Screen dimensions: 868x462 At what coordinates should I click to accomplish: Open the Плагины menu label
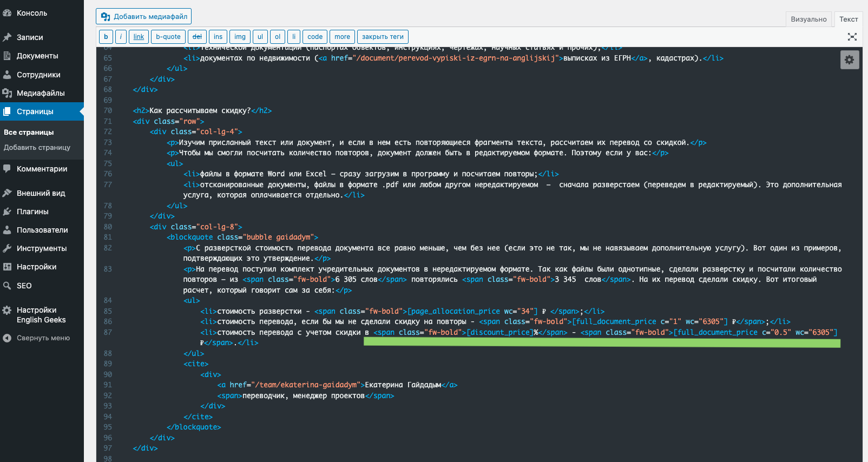[x=32, y=212]
